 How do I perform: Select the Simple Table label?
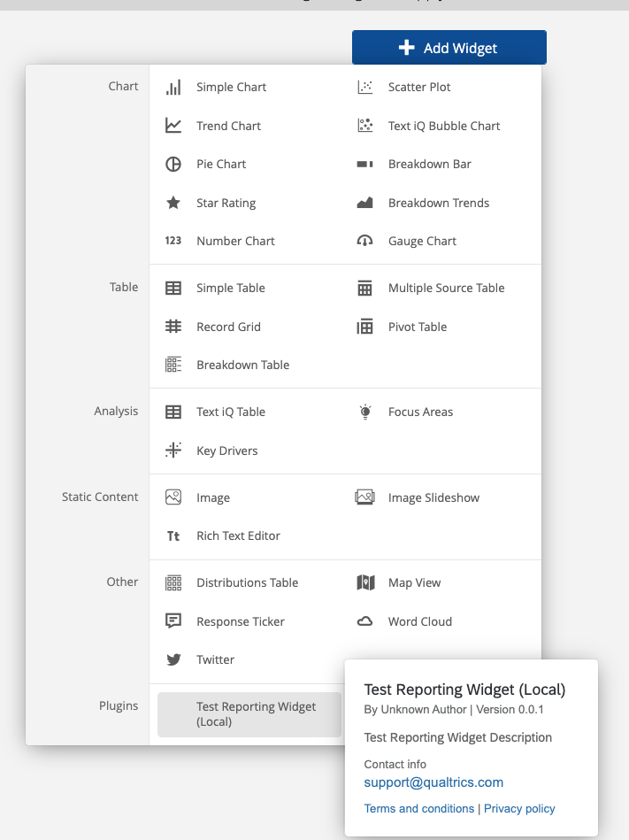coord(231,289)
